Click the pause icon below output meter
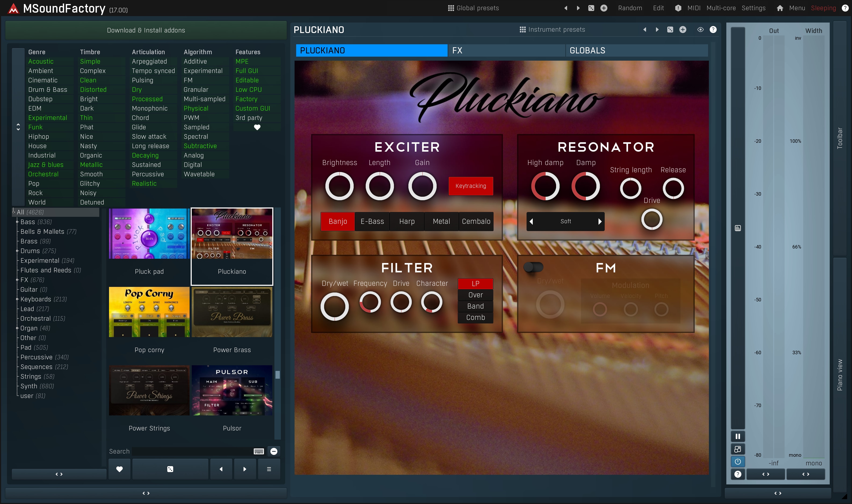852x504 pixels. (x=738, y=436)
